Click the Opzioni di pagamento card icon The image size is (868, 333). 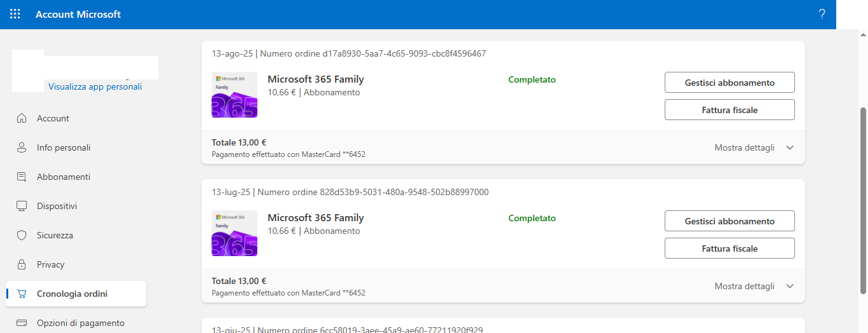point(22,323)
